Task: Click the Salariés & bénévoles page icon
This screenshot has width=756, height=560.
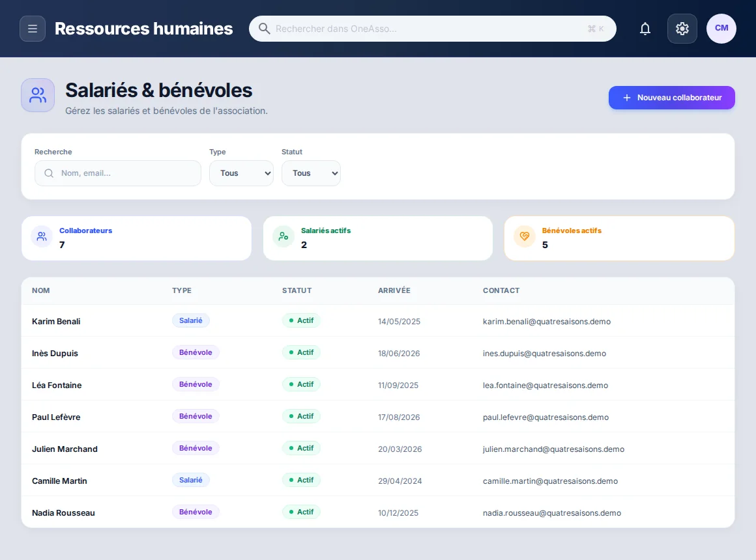Action: tap(38, 95)
